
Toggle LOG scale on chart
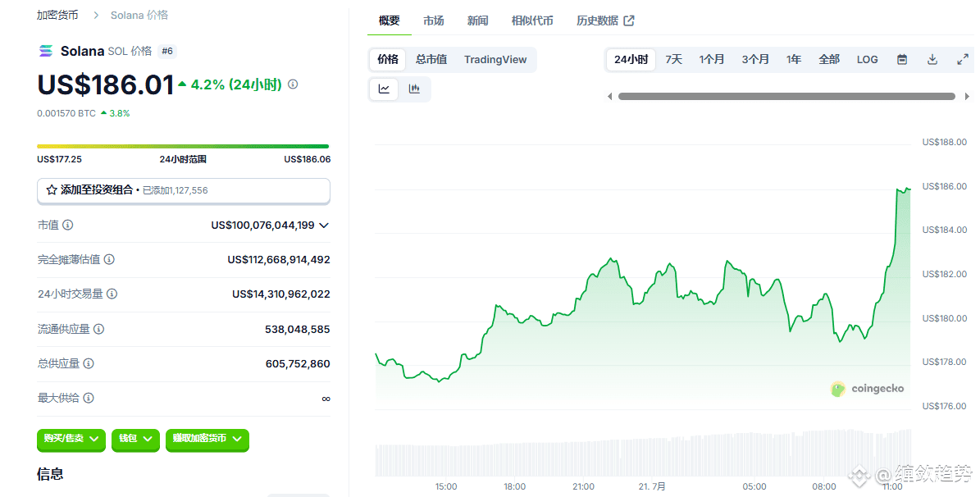[x=867, y=59]
